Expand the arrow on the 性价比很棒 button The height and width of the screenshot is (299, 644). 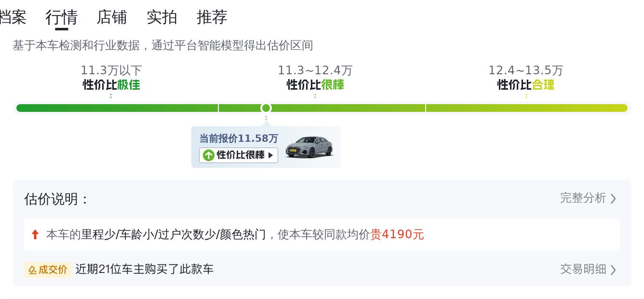(271, 155)
